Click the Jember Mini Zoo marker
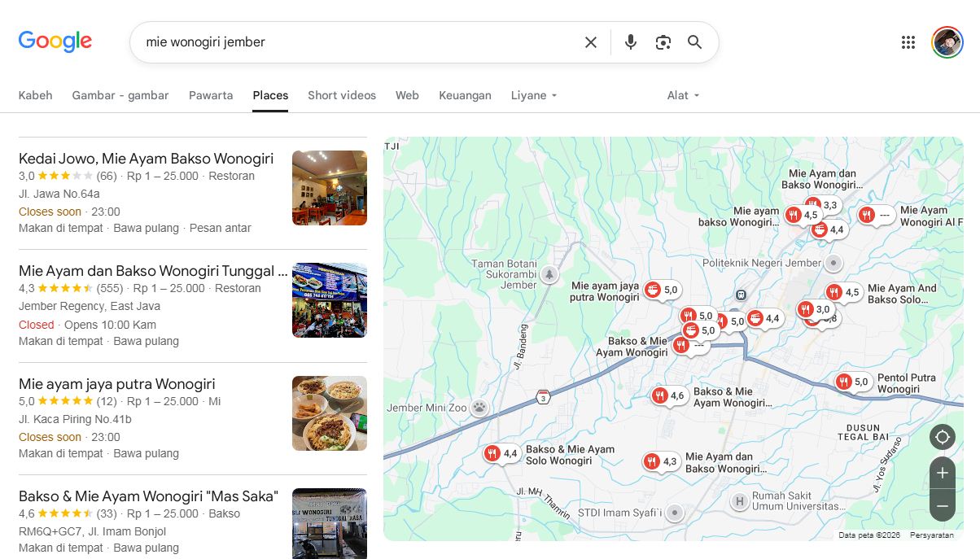 (x=480, y=408)
